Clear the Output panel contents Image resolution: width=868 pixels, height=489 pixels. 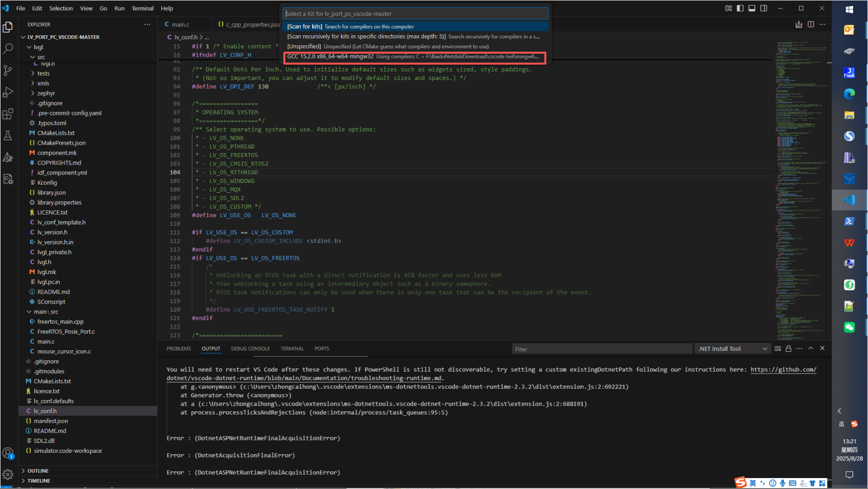[777, 348]
